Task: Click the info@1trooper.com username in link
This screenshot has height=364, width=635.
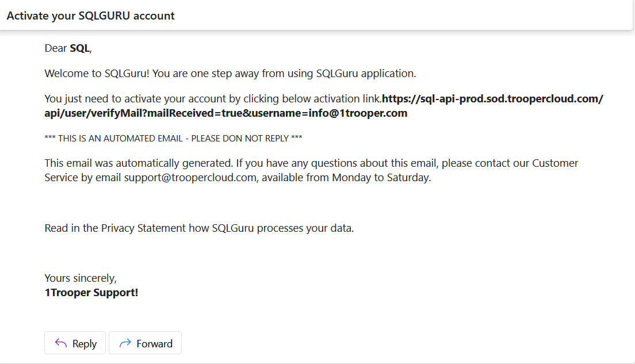Action: 358,113
